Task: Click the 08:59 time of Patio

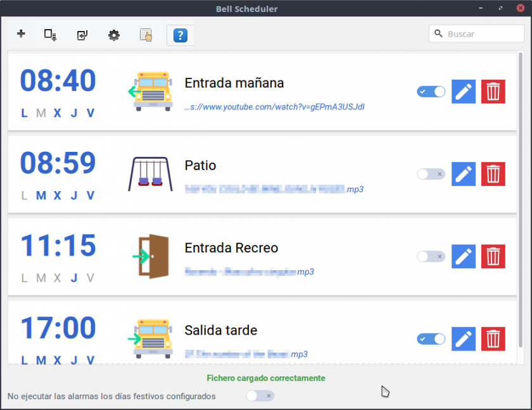Action: 58,163
